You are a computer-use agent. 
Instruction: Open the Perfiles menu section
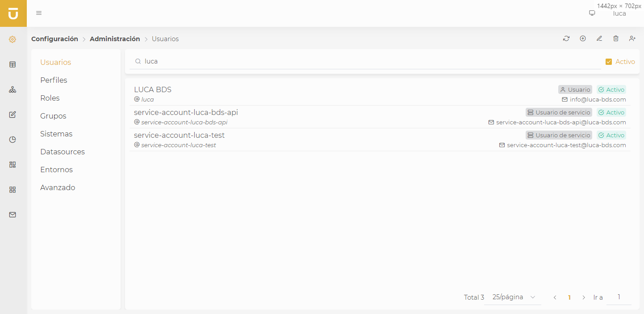coord(54,80)
